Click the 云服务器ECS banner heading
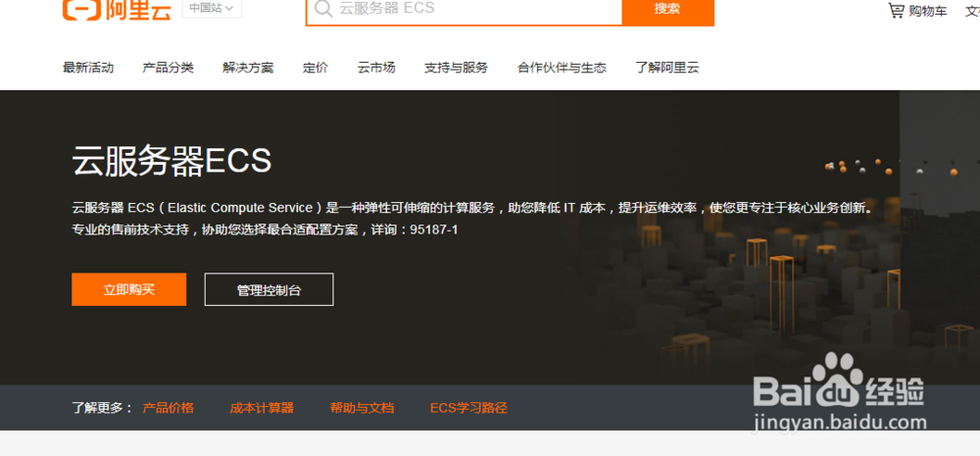980x456 pixels. 171,161
